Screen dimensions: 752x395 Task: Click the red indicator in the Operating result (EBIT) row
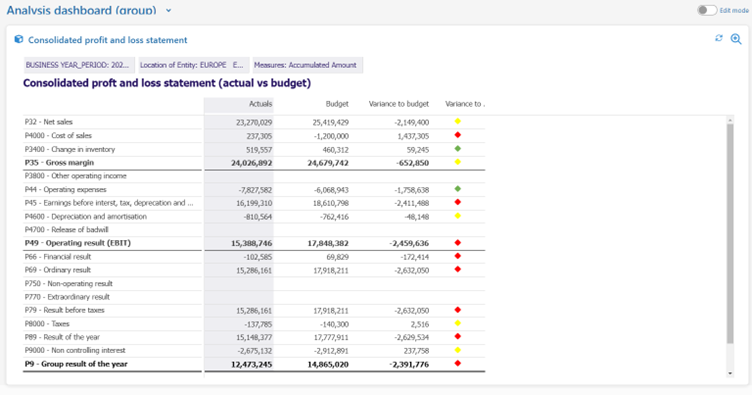click(x=458, y=243)
